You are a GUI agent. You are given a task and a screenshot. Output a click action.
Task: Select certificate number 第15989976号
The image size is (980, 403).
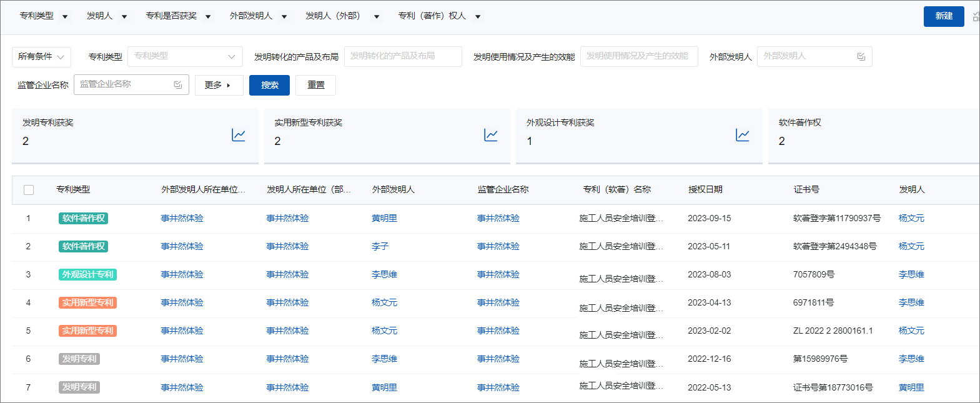pyautogui.click(x=820, y=359)
